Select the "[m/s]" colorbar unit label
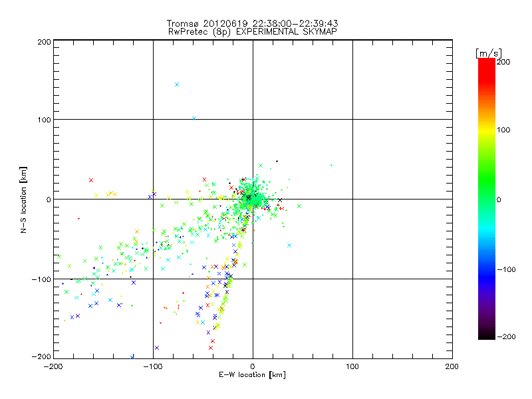532x399 pixels. click(x=489, y=53)
